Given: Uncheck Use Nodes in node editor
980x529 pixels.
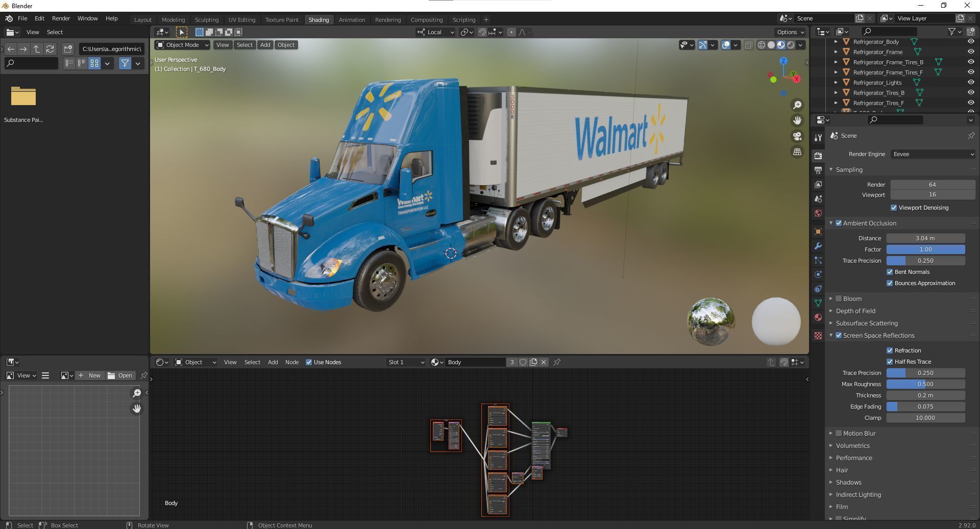Looking at the screenshot, I should pos(309,362).
